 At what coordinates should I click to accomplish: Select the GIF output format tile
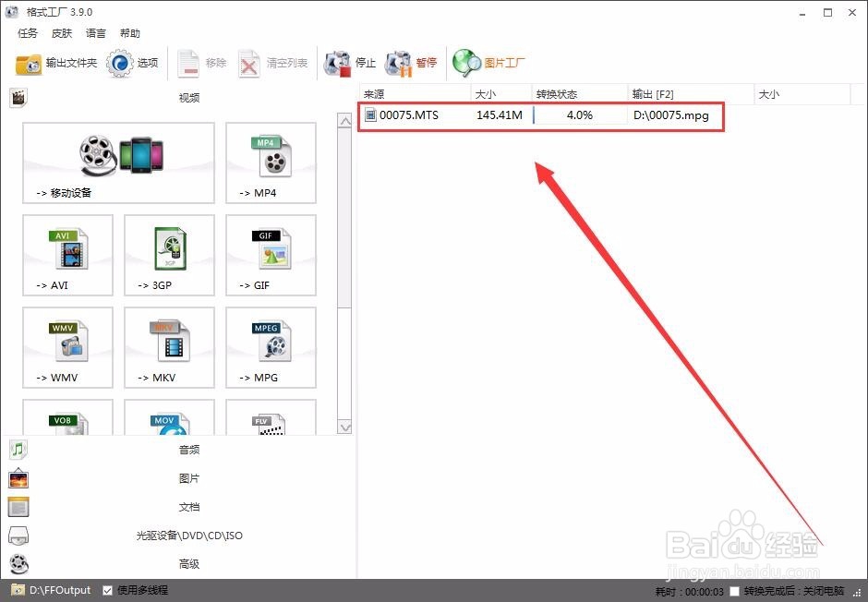pos(271,255)
